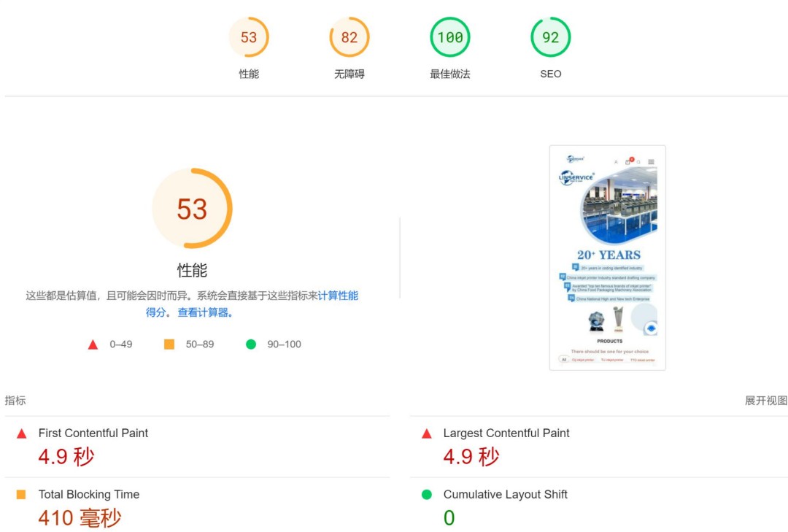Click the Total Blocking Time value 410 毫秒
This screenshot has height=532, width=788.
[80, 518]
